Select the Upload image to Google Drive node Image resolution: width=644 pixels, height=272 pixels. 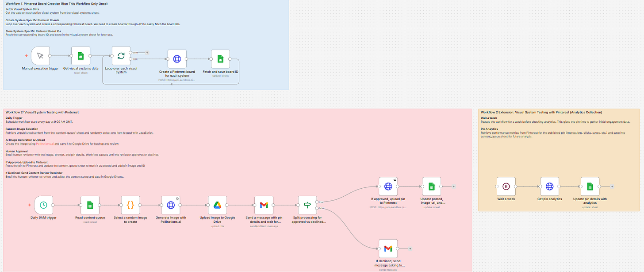[217, 206]
